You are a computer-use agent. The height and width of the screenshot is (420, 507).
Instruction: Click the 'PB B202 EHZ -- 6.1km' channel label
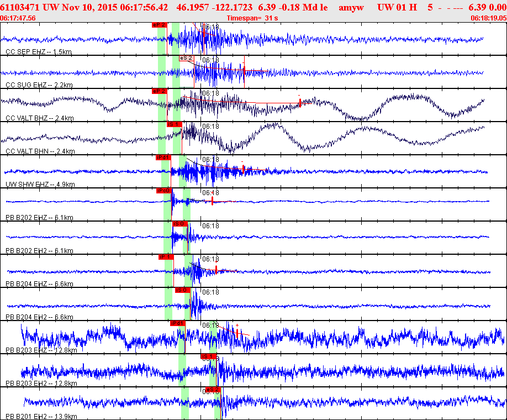pos(39,217)
